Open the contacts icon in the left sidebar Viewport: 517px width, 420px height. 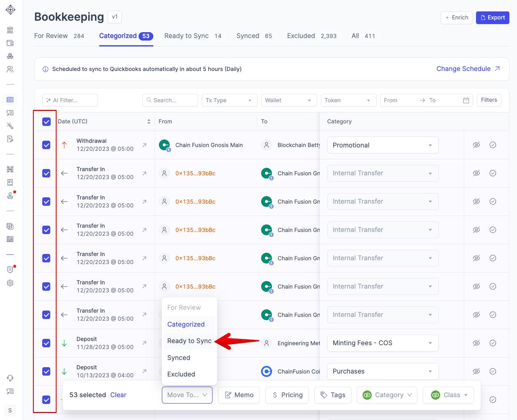(x=10, y=69)
